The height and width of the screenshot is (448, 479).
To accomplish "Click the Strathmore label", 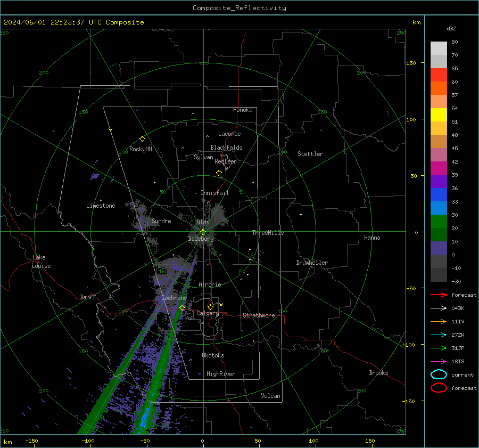I will (259, 315).
